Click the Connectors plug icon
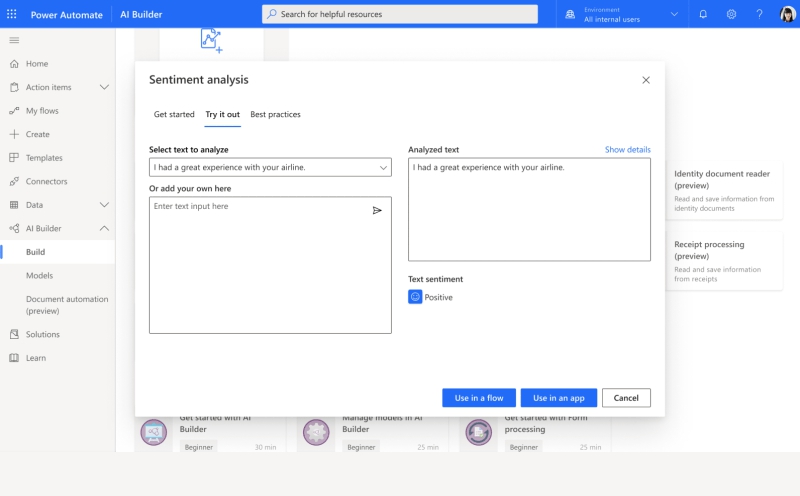This screenshot has height=496, width=800. click(x=14, y=181)
